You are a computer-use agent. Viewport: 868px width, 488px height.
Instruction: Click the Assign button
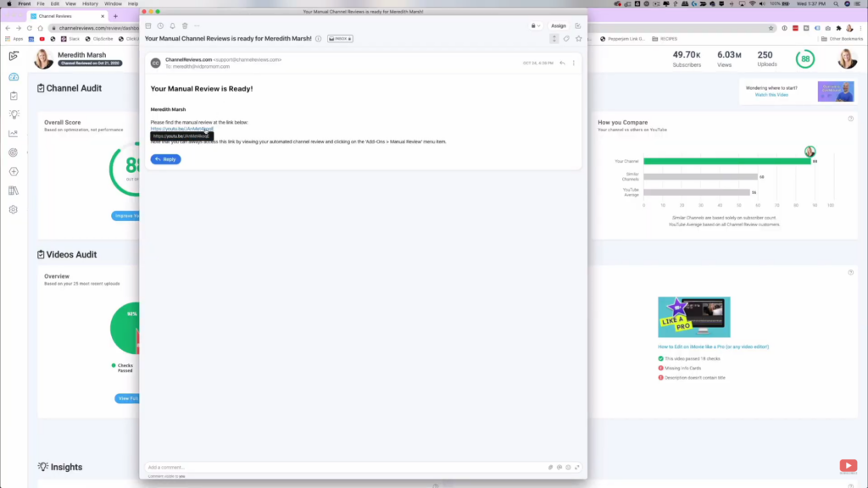pos(559,26)
